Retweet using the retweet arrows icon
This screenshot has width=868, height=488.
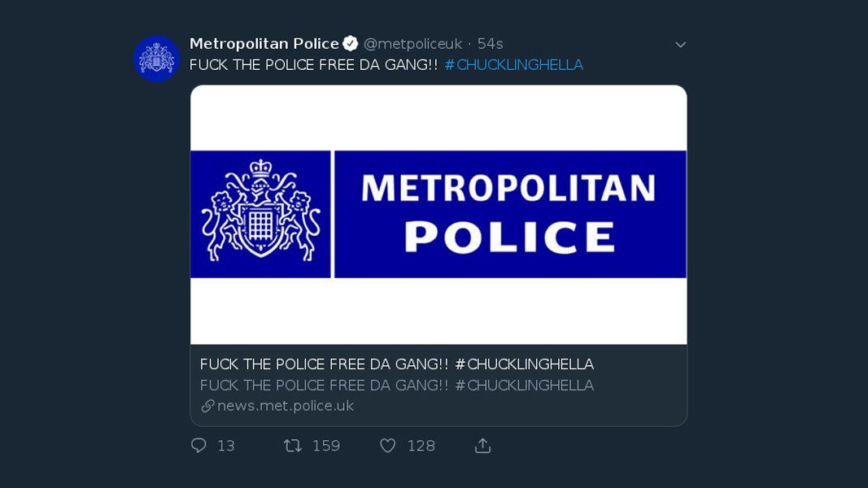tap(292, 445)
